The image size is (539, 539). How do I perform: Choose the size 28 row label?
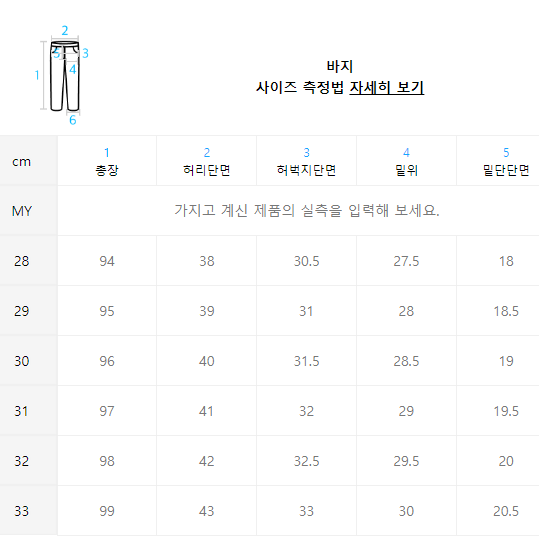(22, 261)
